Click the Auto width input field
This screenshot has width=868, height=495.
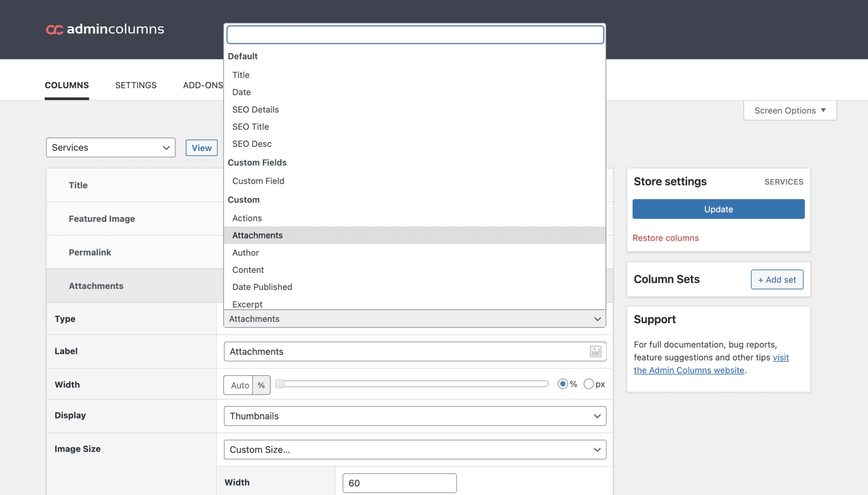point(238,385)
